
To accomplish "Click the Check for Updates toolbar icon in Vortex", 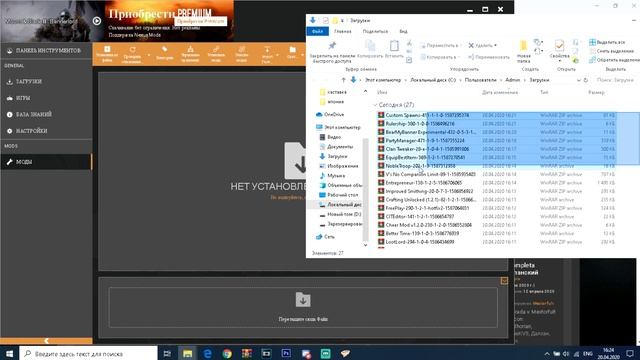I will 132,54.
